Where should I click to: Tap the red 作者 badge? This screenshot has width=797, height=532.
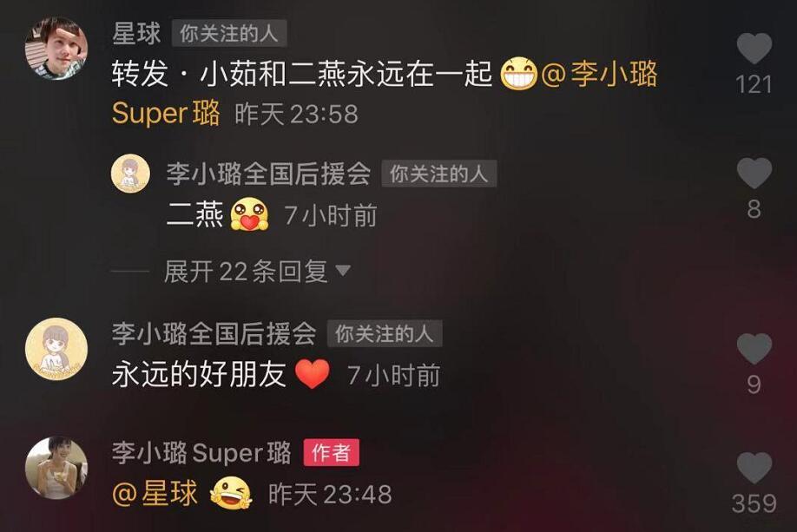[332, 452]
